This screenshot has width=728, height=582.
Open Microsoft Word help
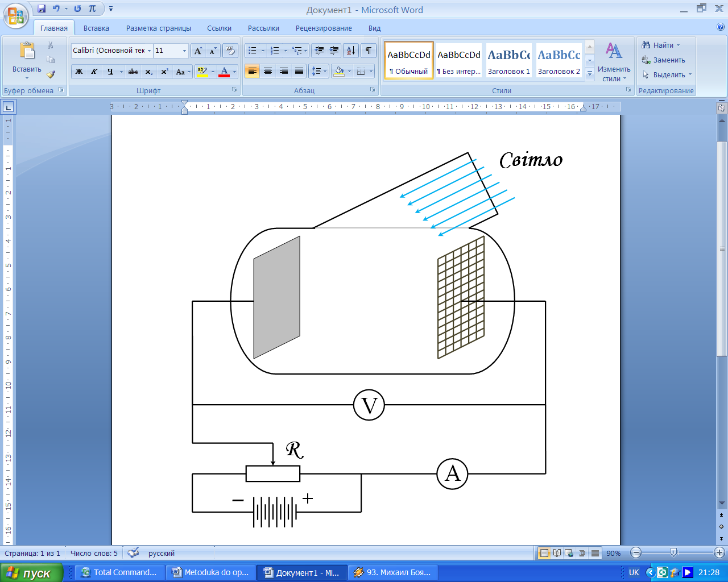tap(721, 27)
